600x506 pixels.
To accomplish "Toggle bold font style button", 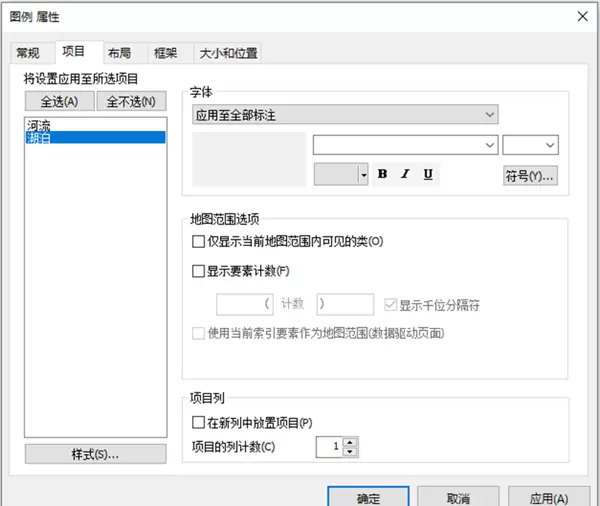I will click(382, 174).
